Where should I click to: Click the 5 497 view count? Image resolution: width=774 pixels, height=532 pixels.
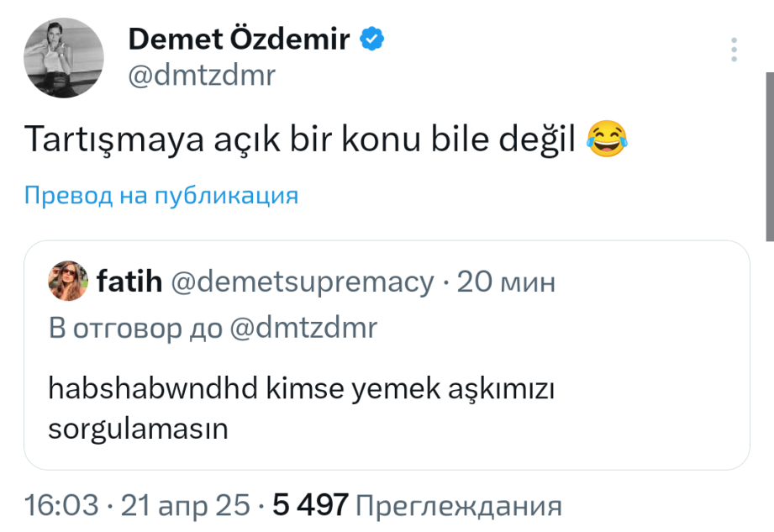pyautogui.click(x=310, y=505)
